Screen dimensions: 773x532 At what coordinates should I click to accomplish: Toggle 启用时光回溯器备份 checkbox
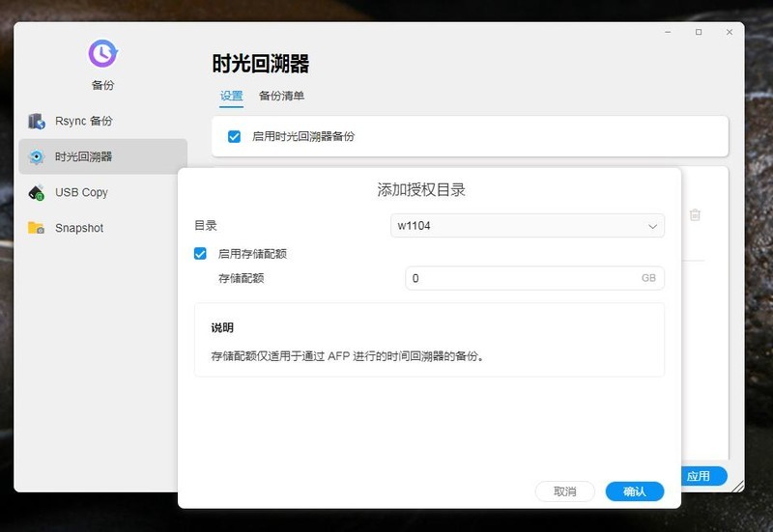click(x=234, y=136)
